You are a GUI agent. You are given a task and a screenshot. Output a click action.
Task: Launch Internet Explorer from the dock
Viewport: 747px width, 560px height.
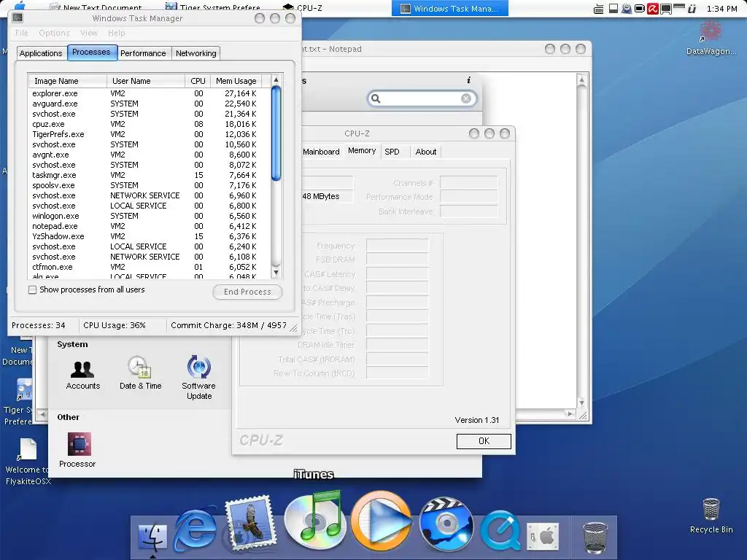[x=196, y=529]
